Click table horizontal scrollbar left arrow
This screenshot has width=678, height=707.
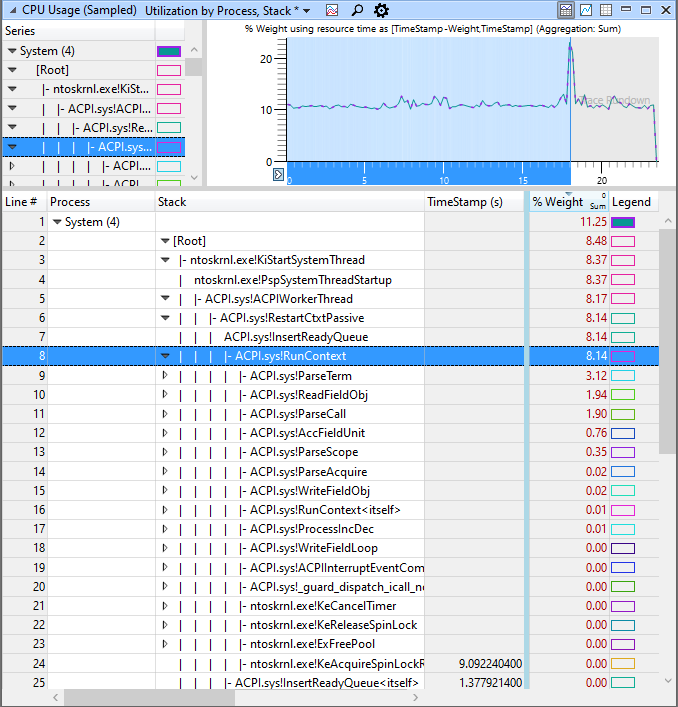55,698
